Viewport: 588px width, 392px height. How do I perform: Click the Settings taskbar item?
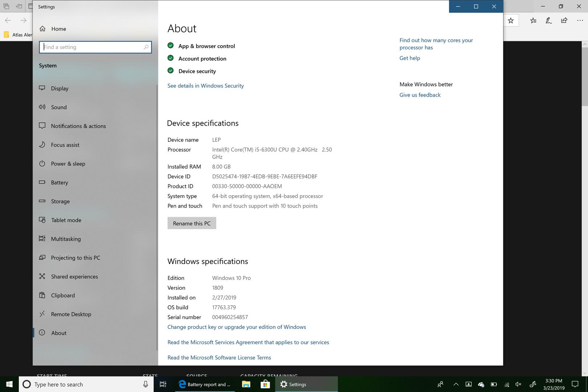306,384
